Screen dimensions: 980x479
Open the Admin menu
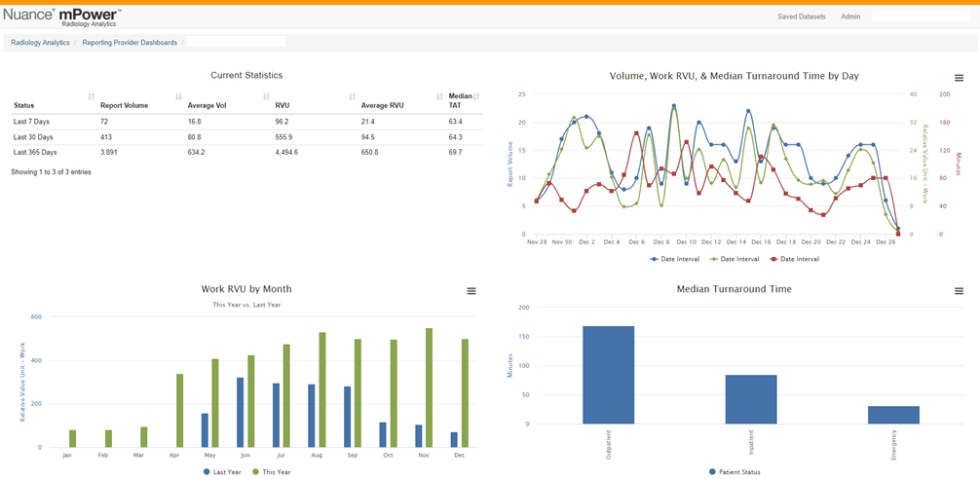click(850, 17)
